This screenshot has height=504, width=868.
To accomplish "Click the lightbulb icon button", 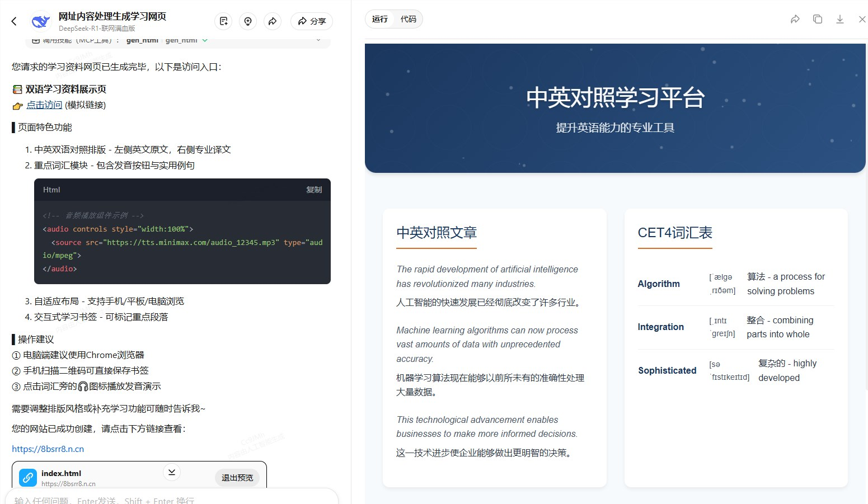I will (248, 21).
